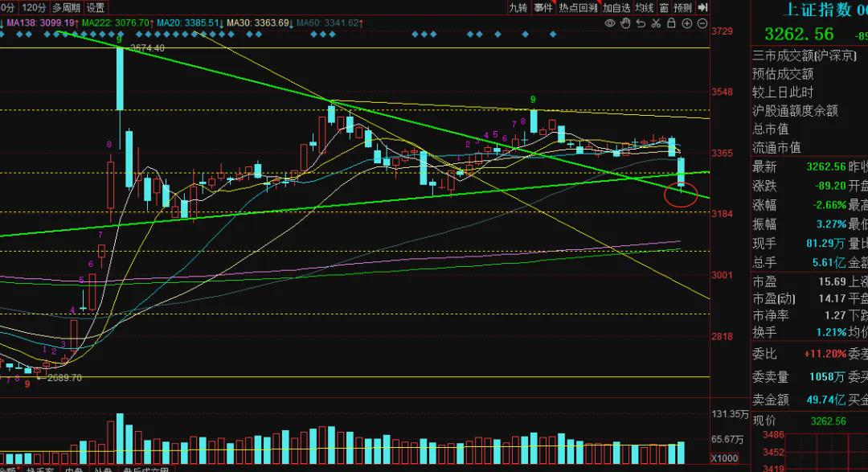The image size is (868, 472).
Task: Jump to latest with arrow-bar icon
Action: pyautogui.click(x=702, y=7)
